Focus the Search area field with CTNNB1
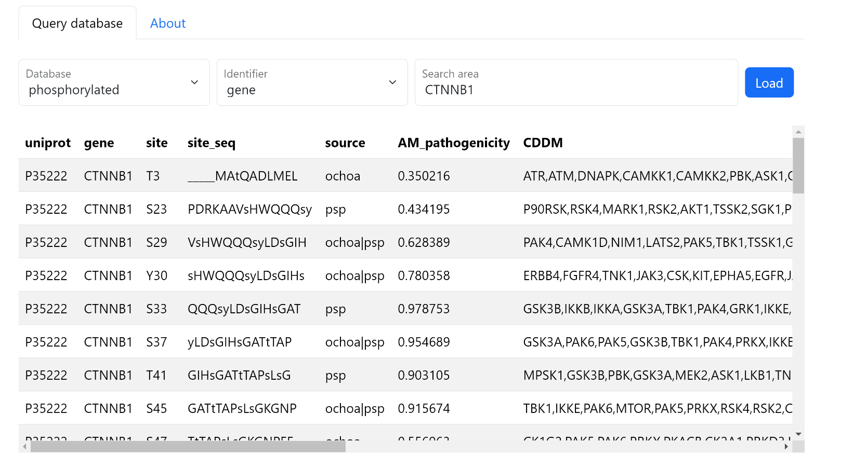Image resolution: width=854 pixels, height=456 pixels. (576, 82)
